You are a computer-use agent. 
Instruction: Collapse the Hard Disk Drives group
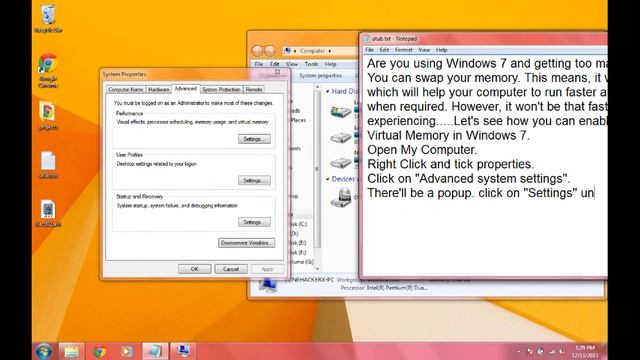pos(328,91)
